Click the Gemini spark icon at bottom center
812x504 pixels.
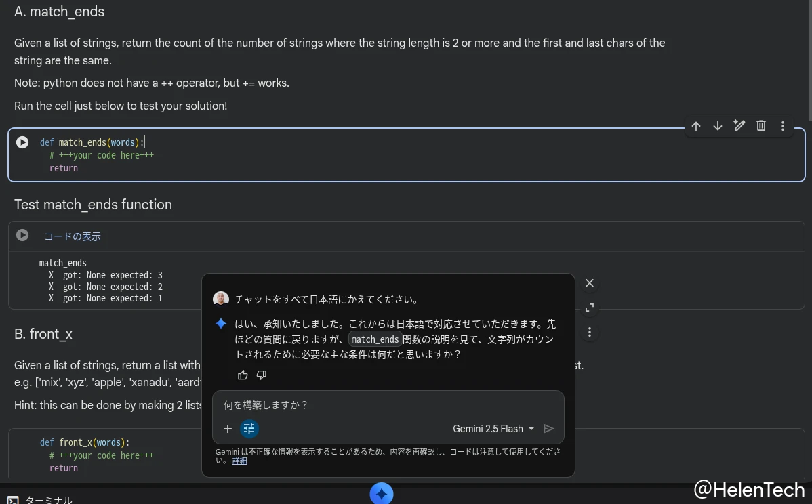pos(382,494)
